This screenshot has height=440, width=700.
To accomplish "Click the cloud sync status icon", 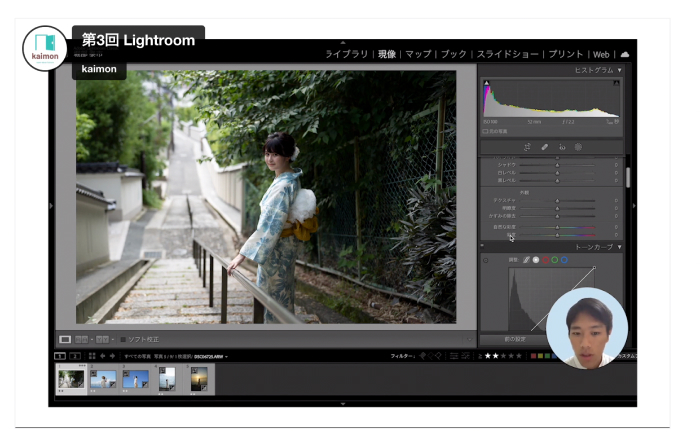I will pos(625,54).
